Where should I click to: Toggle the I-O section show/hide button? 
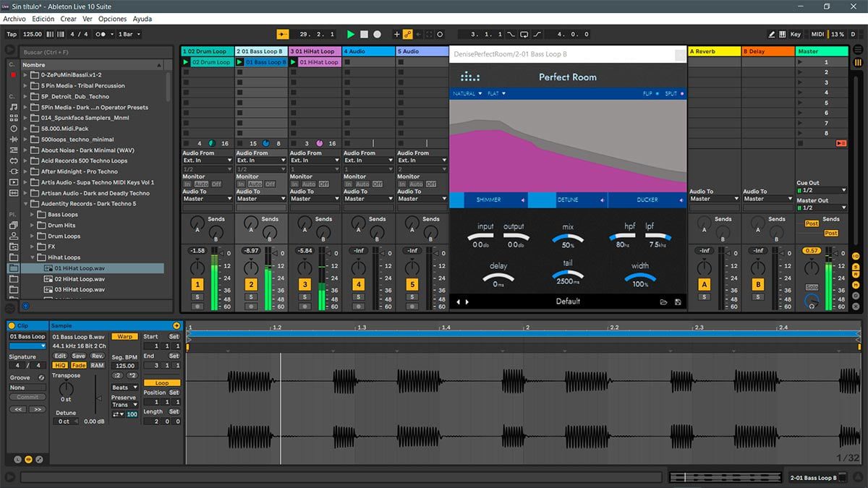[x=856, y=256]
